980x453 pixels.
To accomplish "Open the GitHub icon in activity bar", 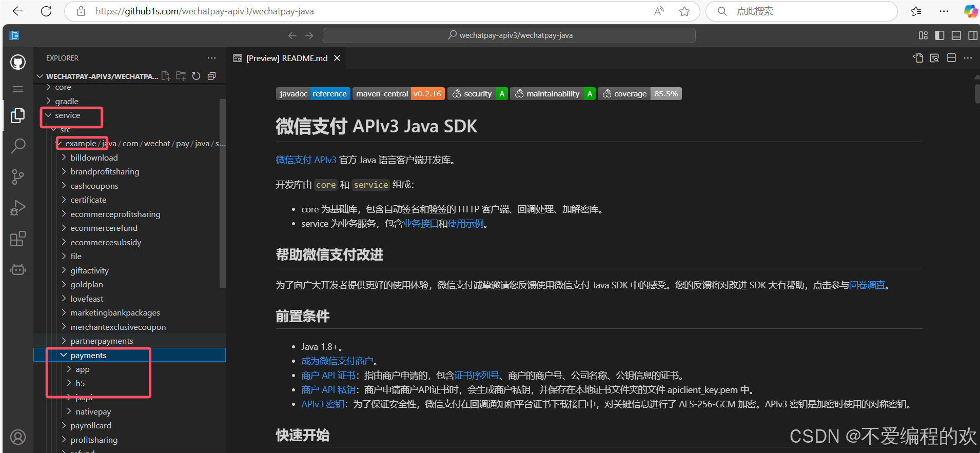I will [x=18, y=63].
